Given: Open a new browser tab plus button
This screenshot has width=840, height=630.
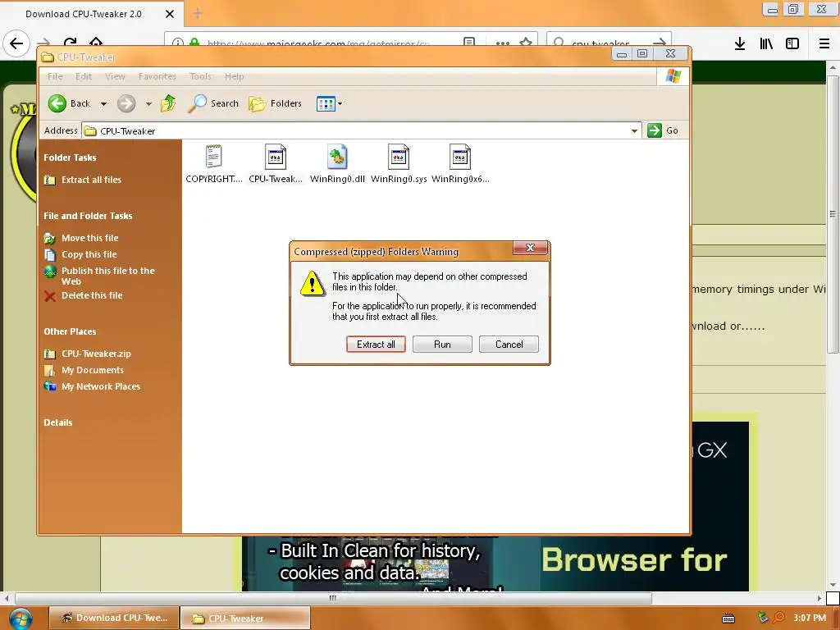Looking at the screenshot, I should [x=198, y=13].
